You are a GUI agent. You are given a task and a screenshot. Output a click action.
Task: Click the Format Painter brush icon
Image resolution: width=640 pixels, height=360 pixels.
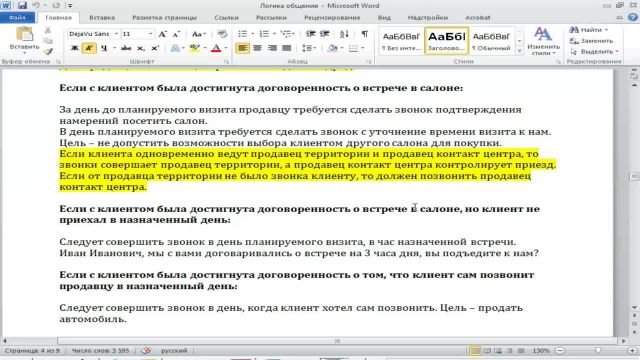point(48,51)
